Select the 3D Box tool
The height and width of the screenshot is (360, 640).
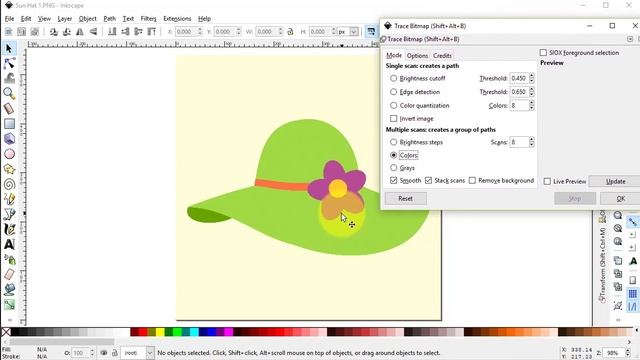[9, 138]
